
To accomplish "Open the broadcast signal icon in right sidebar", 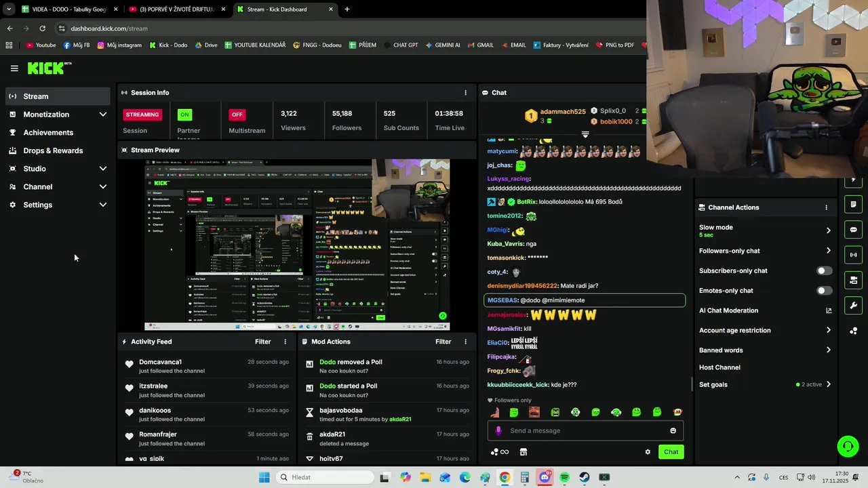I will coord(853,255).
